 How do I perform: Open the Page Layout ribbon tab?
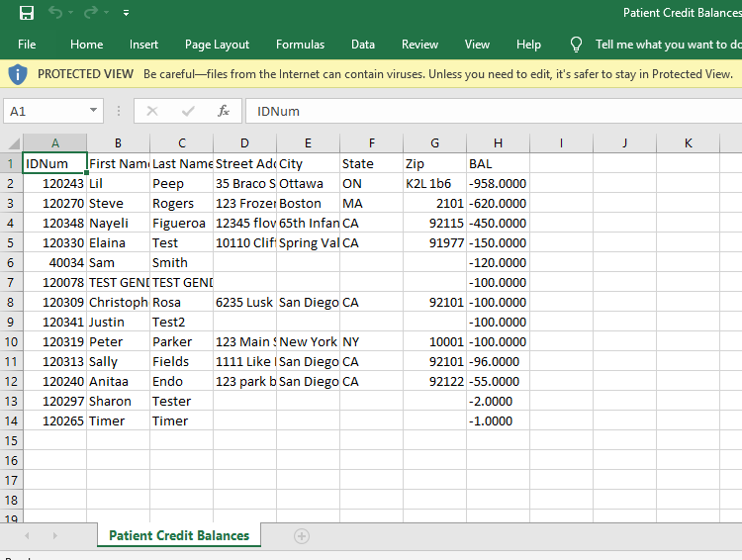click(x=217, y=45)
